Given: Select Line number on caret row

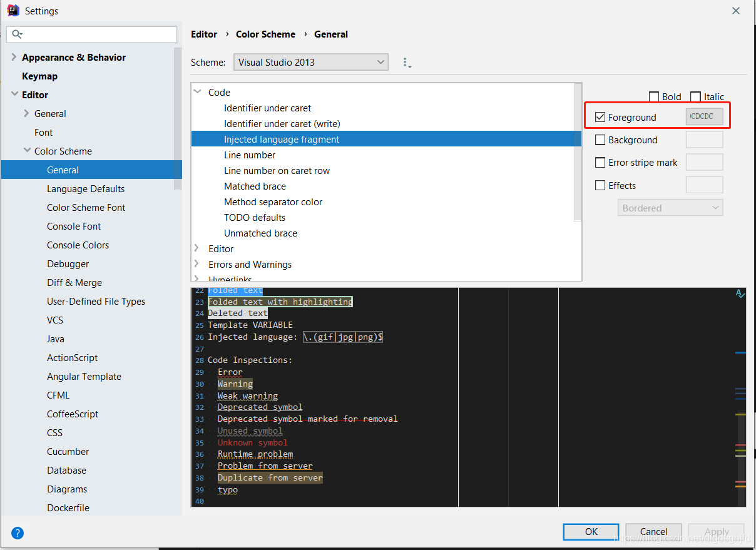Looking at the screenshot, I should 277,170.
